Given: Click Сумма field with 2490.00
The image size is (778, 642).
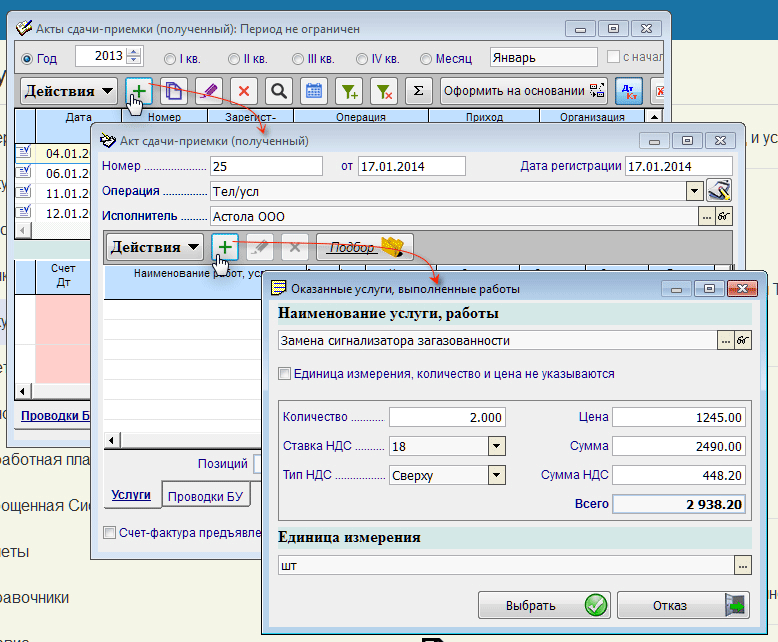Looking at the screenshot, I should click(x=679, y=446).
